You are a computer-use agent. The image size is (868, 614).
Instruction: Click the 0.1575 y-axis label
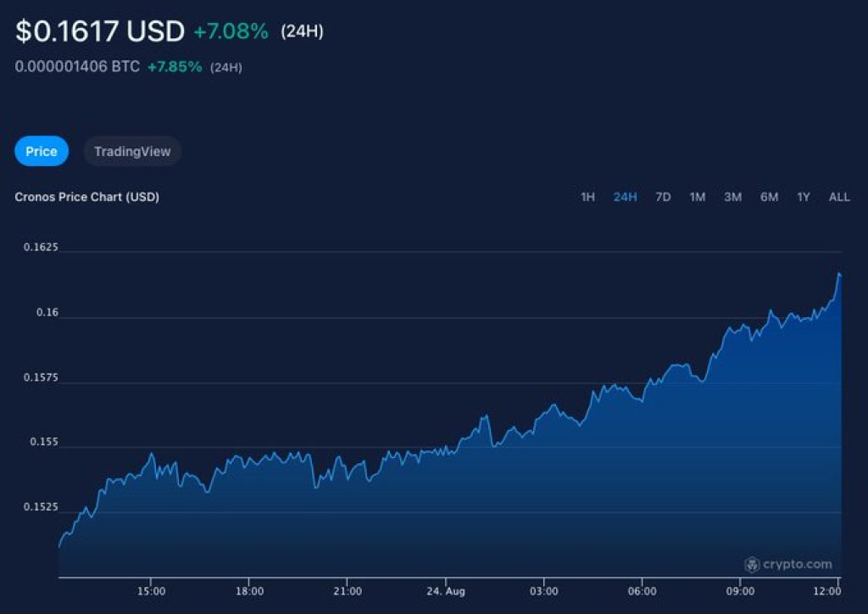[x=41, y=377]
